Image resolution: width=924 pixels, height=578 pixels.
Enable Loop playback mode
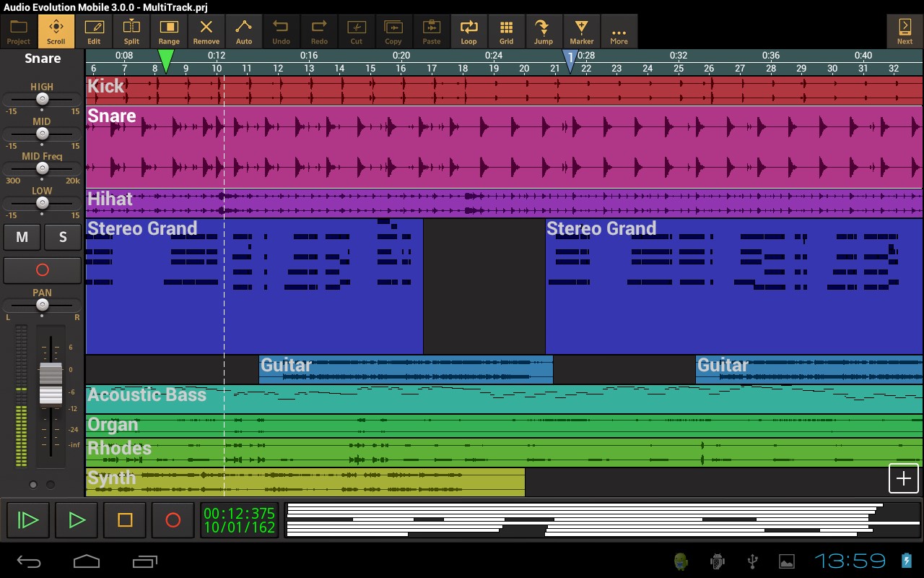[x=468, y=31]
